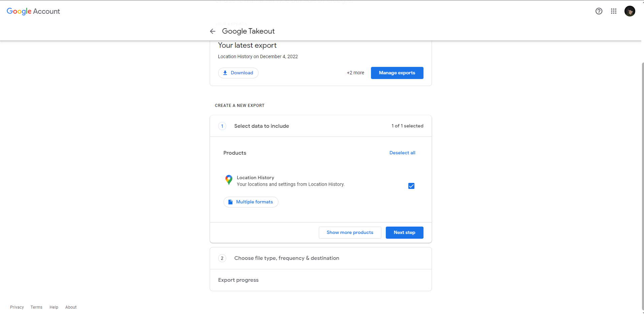
Task: Open the About footer link
Action: coord(71,307)
